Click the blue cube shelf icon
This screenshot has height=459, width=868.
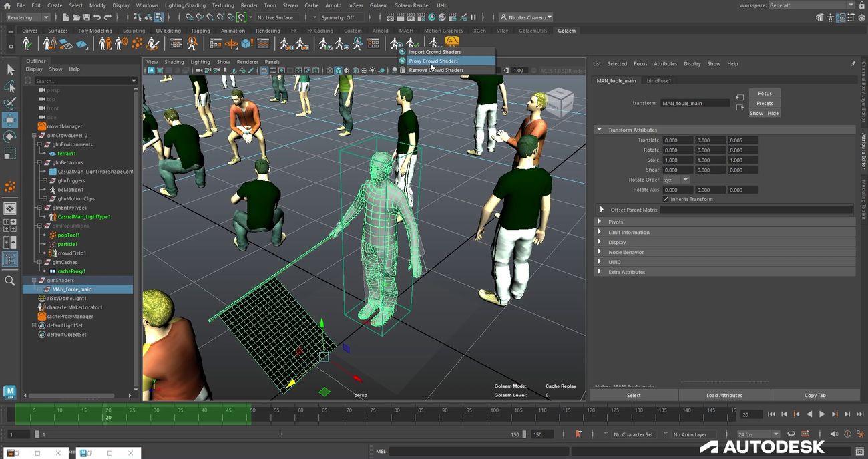(246, 43)
